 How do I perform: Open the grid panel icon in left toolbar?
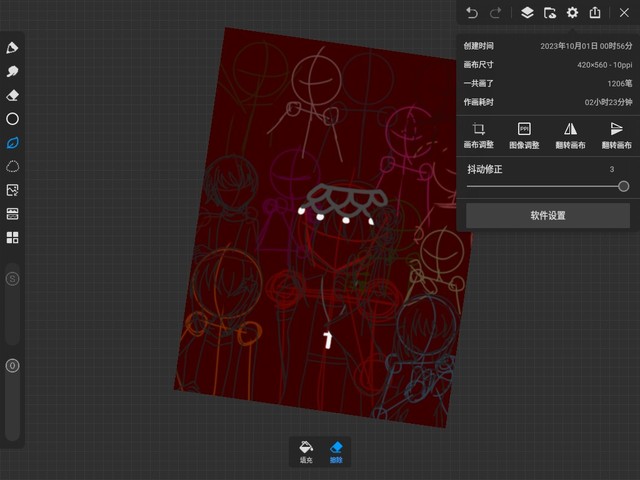[x=13, y=238]
